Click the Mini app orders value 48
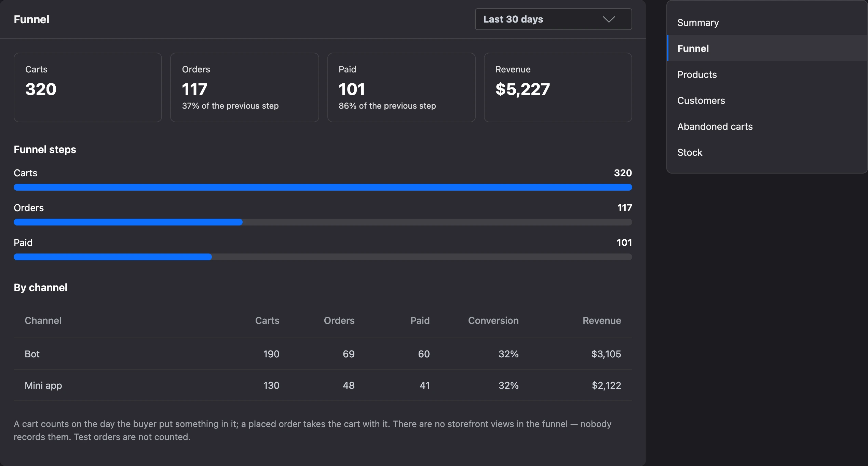 tap(349, 385)
